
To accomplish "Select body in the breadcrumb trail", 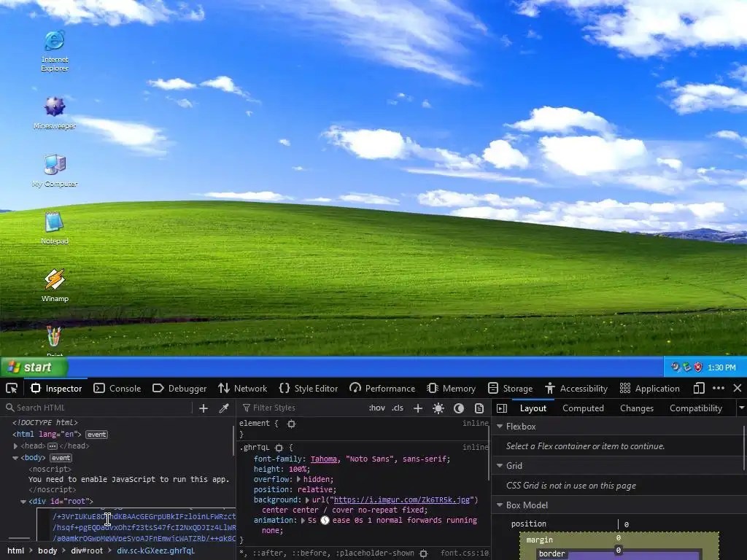I will (47, 551).
